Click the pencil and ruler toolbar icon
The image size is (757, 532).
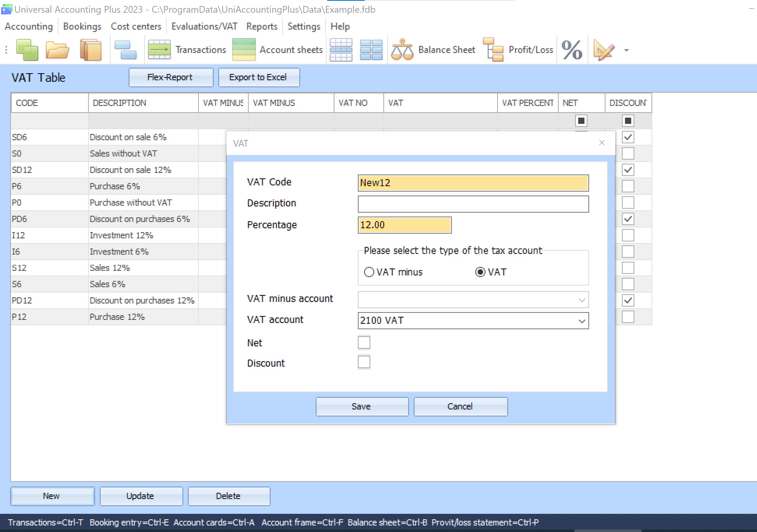[603, 50]
